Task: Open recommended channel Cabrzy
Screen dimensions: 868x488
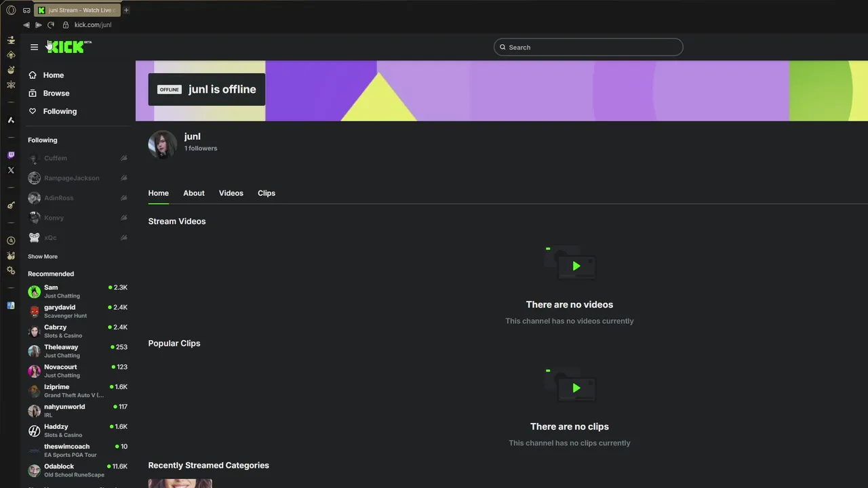Action: [78, 331]
